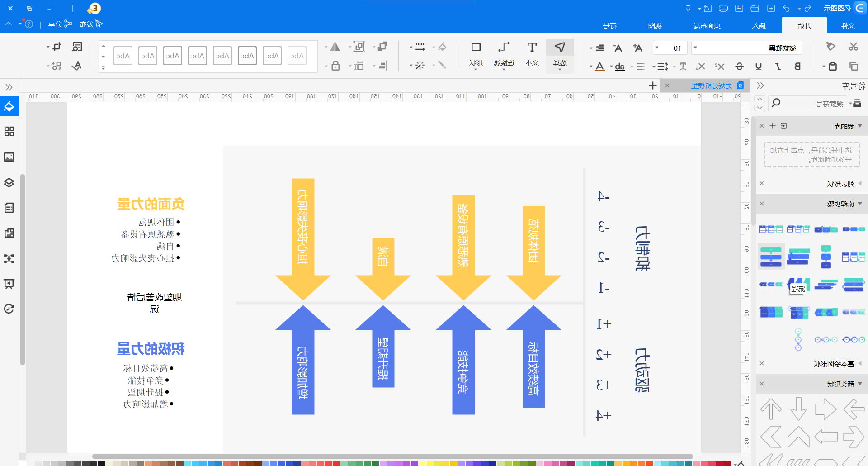Open the four-squares grid icon in side strip

click(x=9, y=131)
